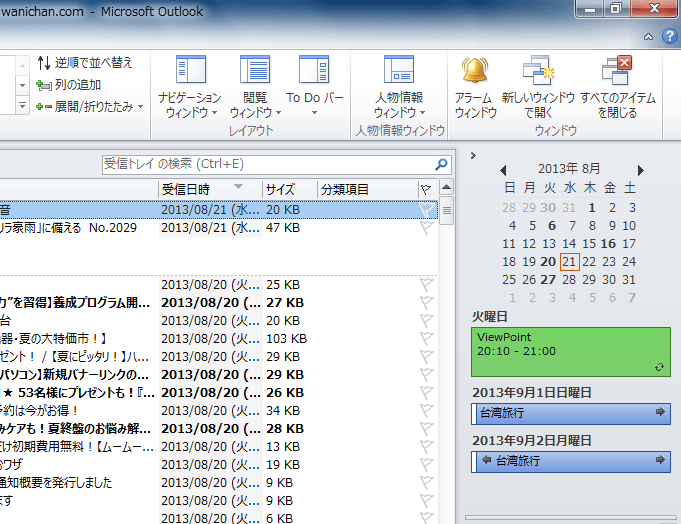Restore down the Outlook window
The height and width of the screenshot is (524, 681).
click(615, 8)
